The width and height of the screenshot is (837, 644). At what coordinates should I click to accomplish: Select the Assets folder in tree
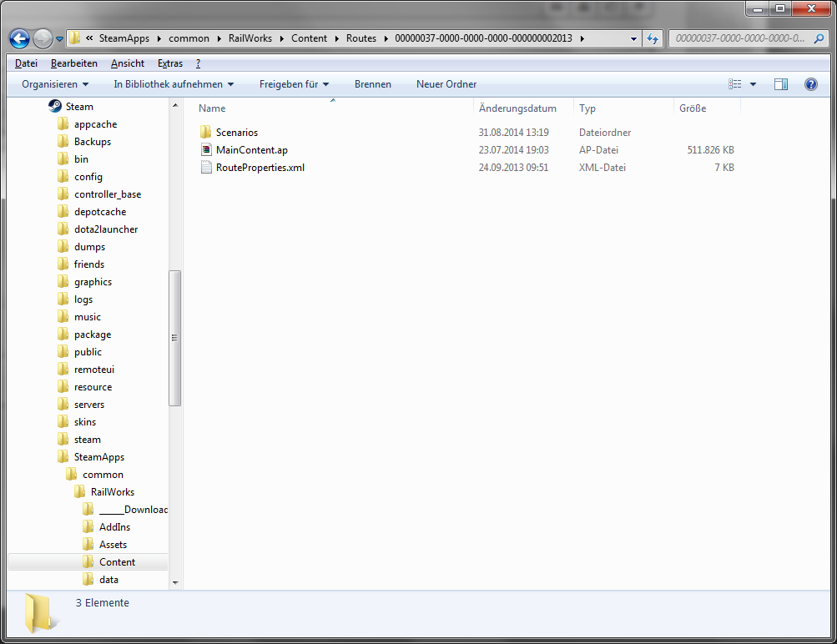click(x=113, y=545)
